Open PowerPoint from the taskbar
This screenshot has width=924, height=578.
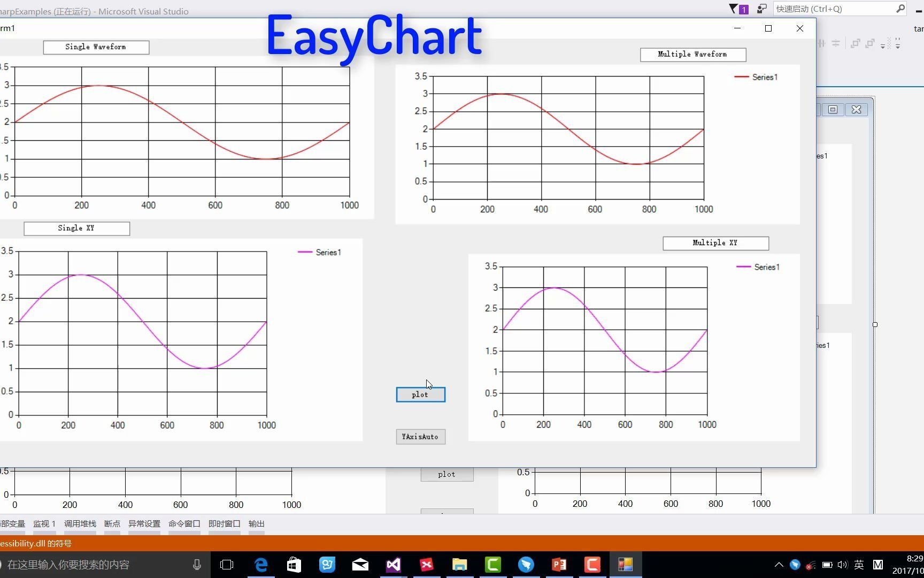click(559, 565)
